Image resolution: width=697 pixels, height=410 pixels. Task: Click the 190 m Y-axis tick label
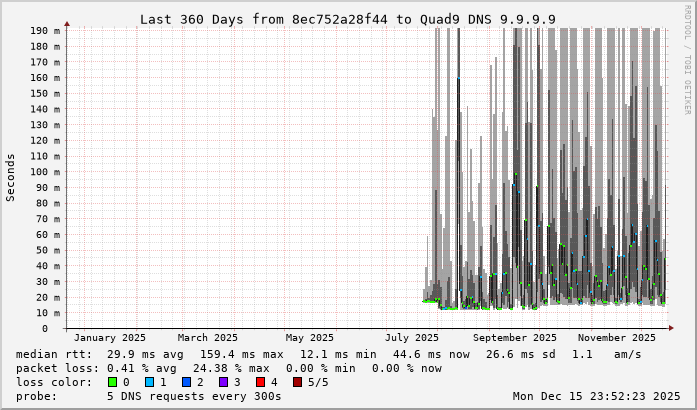pos(44,31)
